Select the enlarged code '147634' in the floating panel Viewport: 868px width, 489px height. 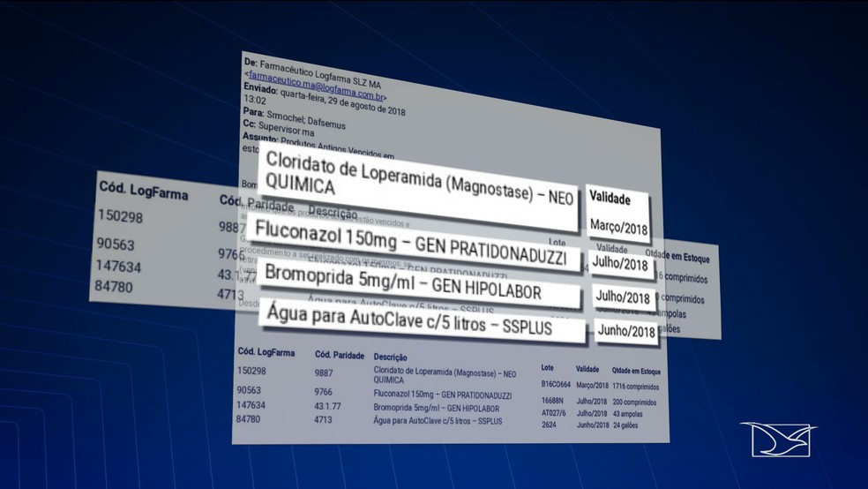coord(118,267)
